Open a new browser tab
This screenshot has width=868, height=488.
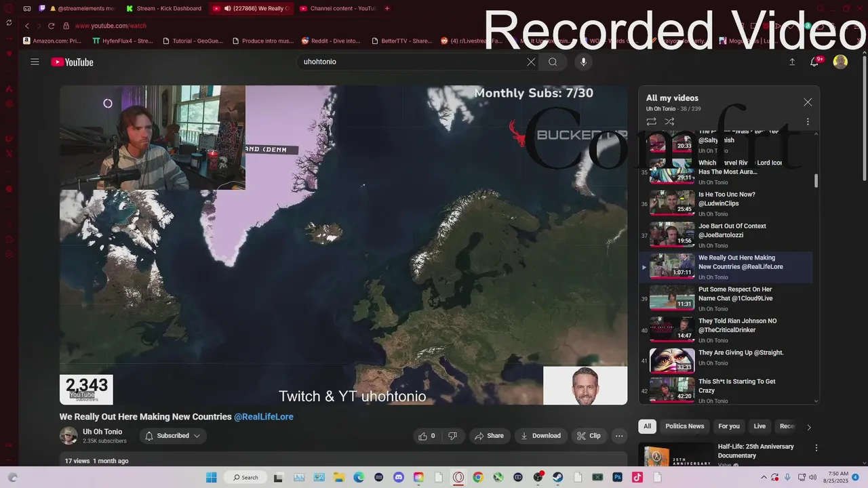[x=387, y=8]
